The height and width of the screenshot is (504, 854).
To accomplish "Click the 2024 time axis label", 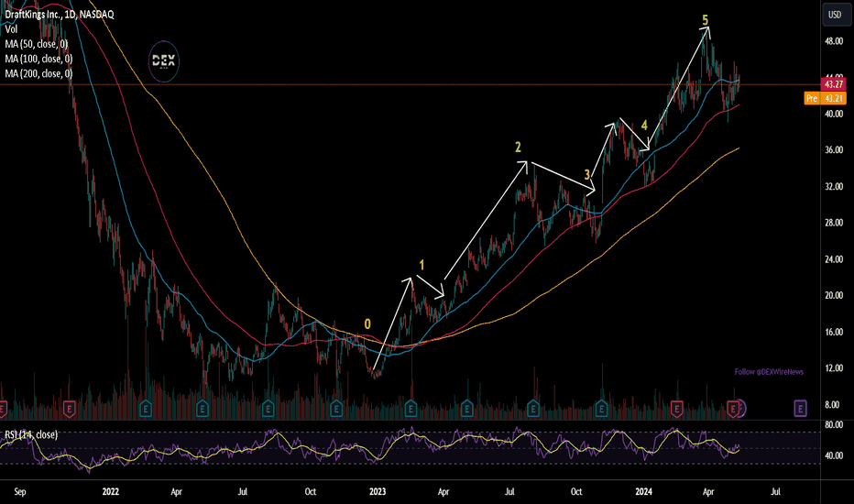I will pos(644,491).
